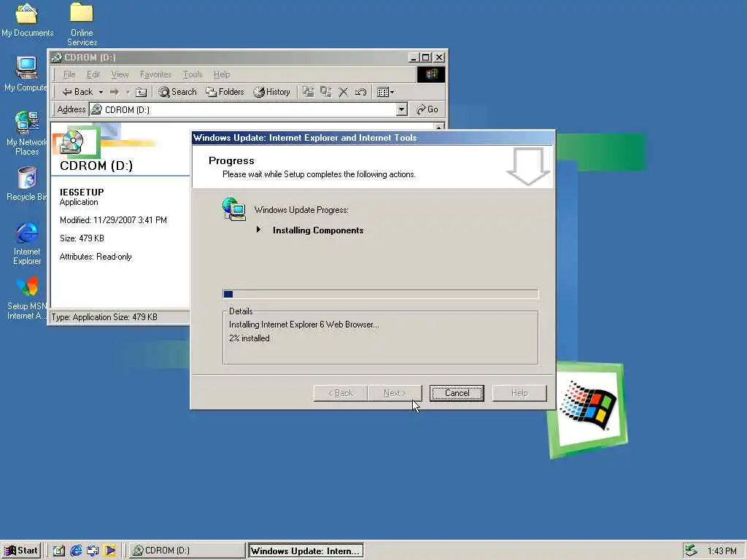Launch Windows Media Player from quick launch
Viewport: 747px width, 560px height.
(x=109, y=551)
